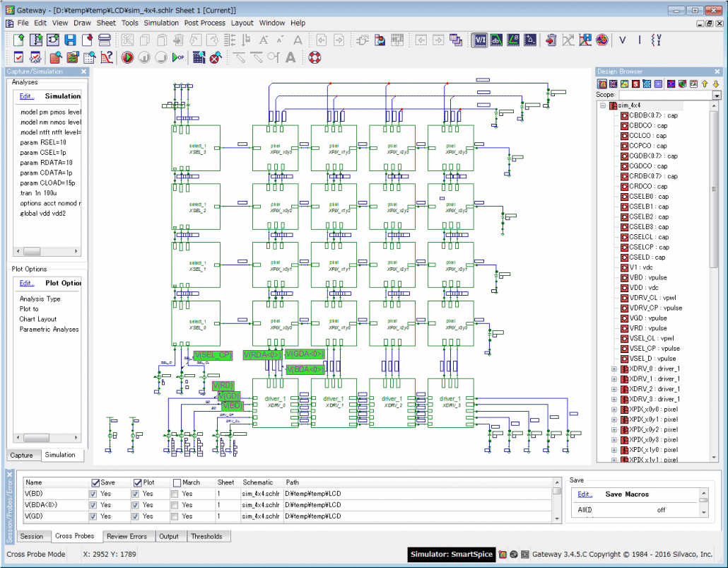Select the I current probe tool
Screen dimensions: 728x568
[x=640, y=40]
